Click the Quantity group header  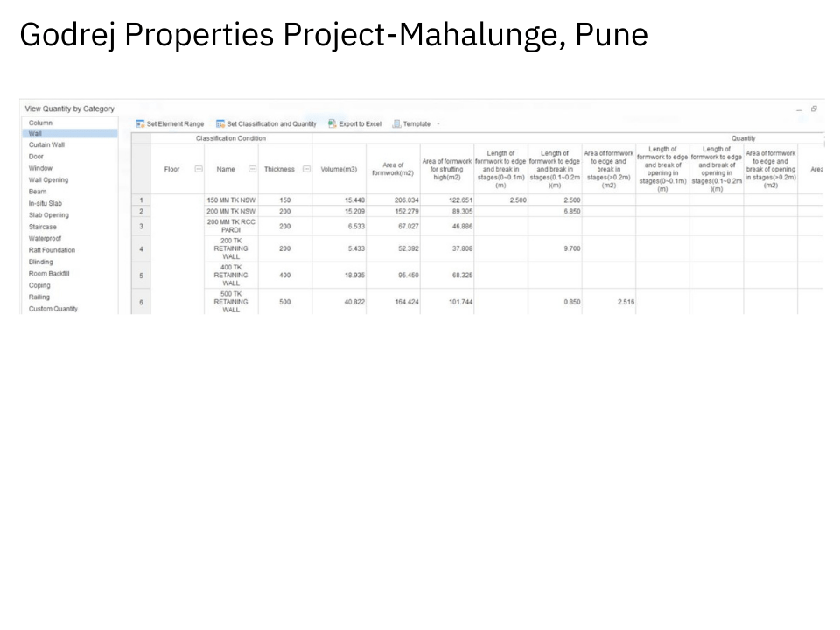click(743, 138)
